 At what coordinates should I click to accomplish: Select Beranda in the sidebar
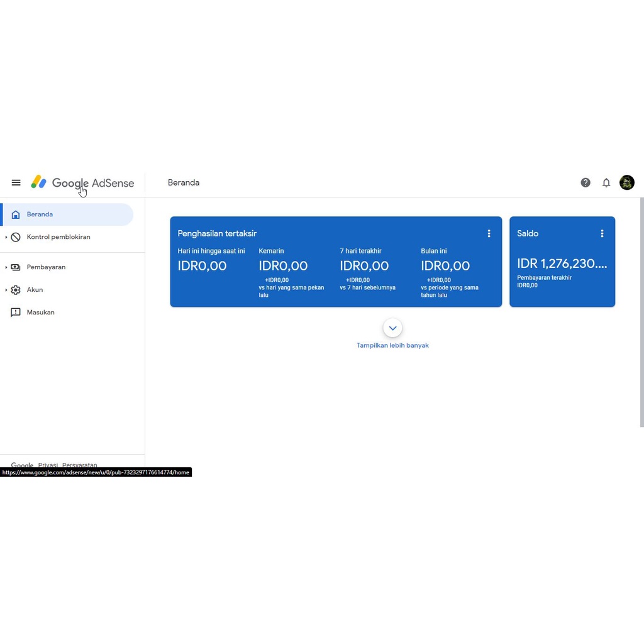tap(40, 214)
